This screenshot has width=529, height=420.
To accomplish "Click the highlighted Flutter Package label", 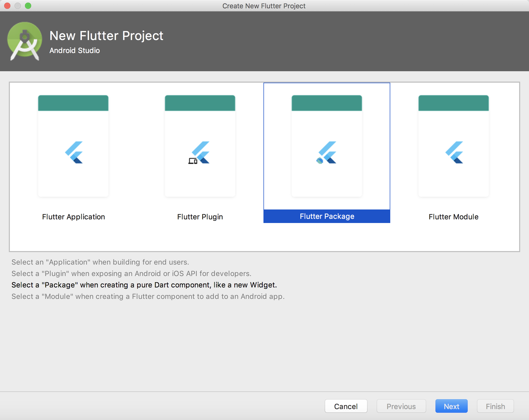I will (327, 216).
